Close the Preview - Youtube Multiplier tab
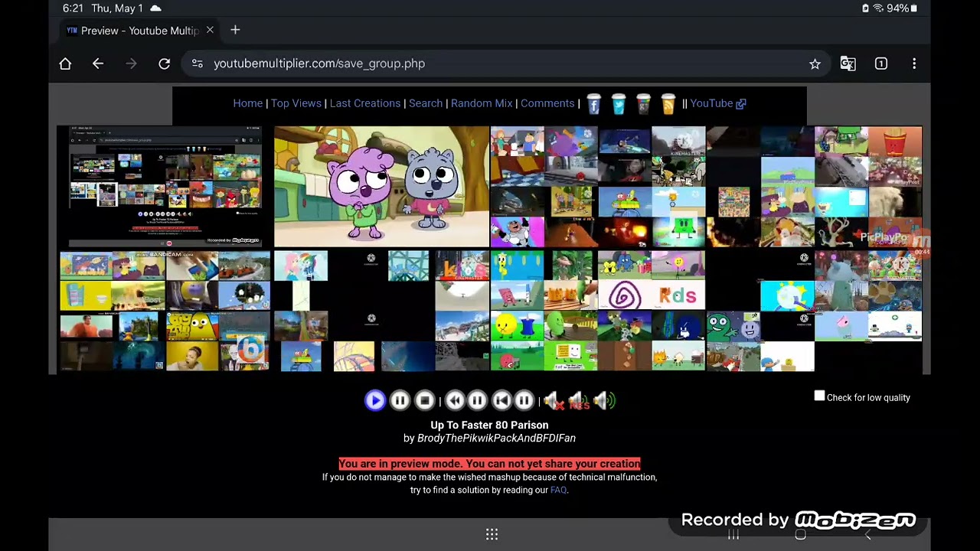The image size is (980, 551). tap(210, 30)
